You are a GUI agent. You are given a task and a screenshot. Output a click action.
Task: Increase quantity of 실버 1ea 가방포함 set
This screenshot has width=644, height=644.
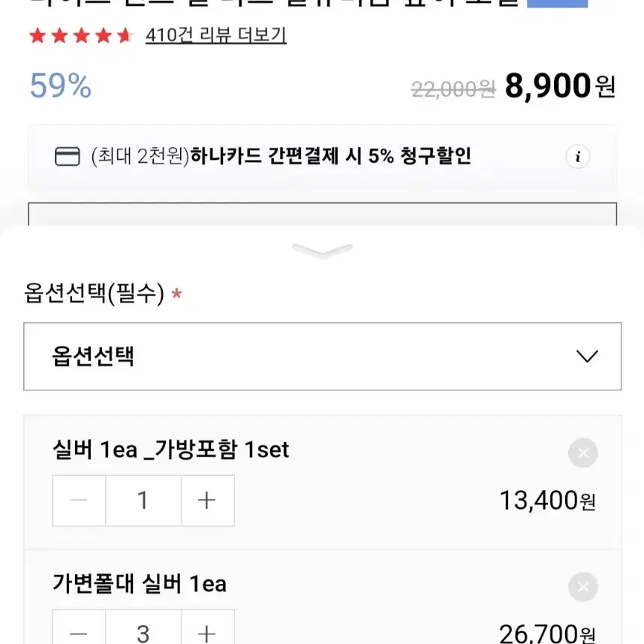(x=207, y=500)
